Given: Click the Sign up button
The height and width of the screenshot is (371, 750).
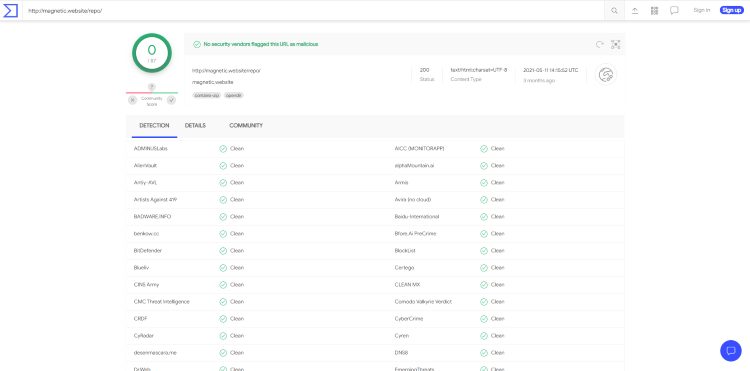Looking at the screenshot, I should 731,10.
